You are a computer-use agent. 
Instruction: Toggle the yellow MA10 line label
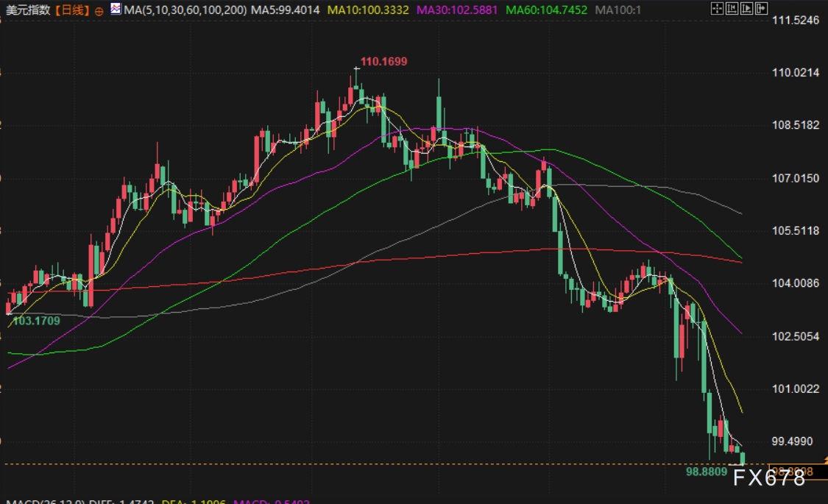tap(368, 10)
